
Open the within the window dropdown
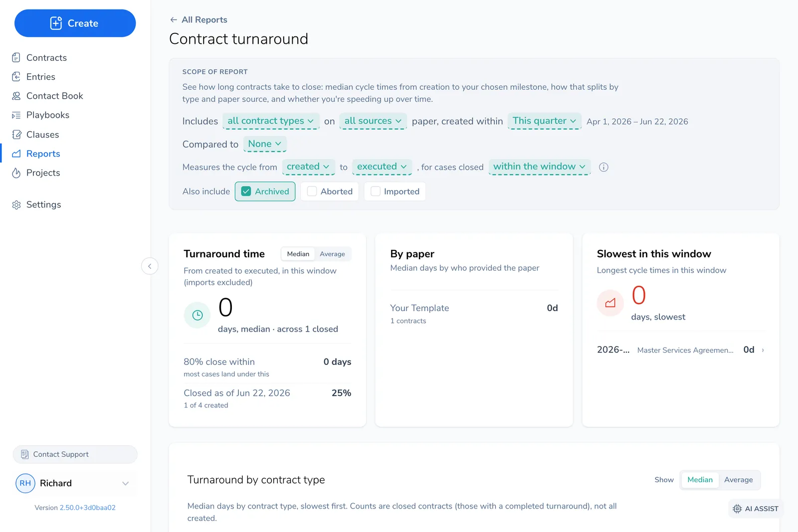pyautogui.click(x=540, y=167)
